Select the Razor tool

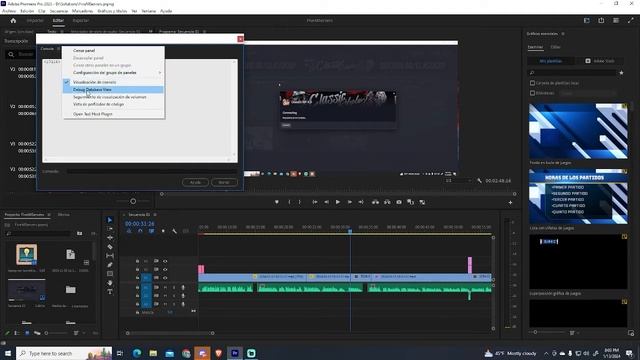click(x=110, y=247)
